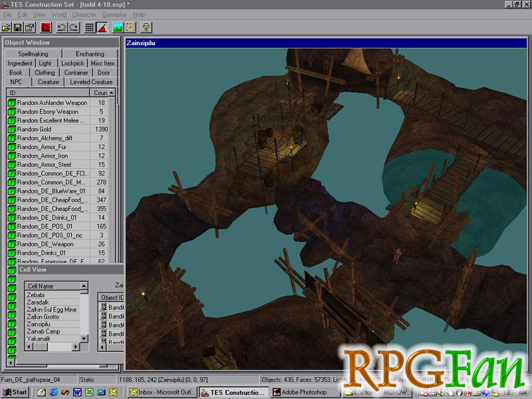
Task: Toggle landscape editing mode
Action: [x=118, y=27]
